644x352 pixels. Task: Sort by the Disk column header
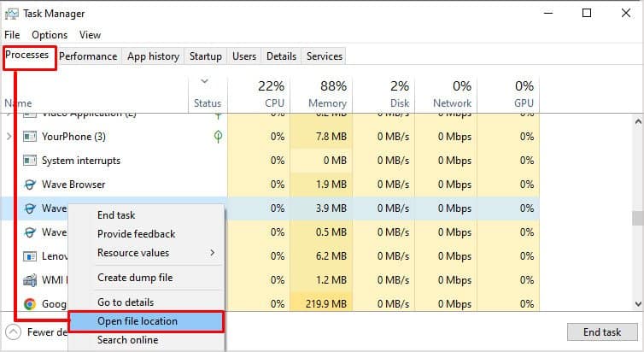[x=383, y=95]
